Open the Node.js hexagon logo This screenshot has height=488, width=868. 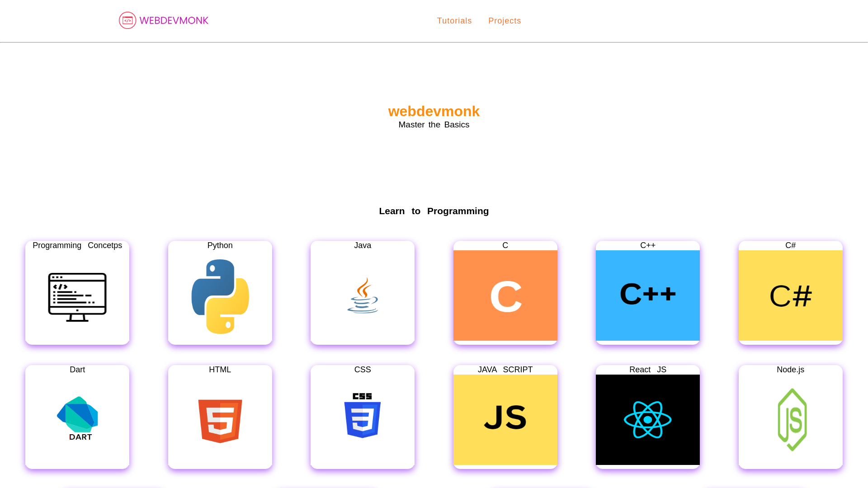792,420
